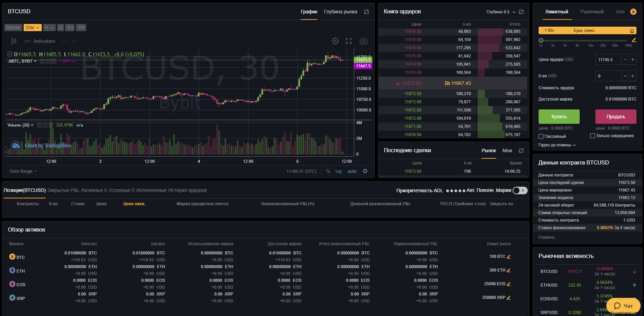
Task: Click the leverage alarm siren icon
Action: [x=632, y=30]
